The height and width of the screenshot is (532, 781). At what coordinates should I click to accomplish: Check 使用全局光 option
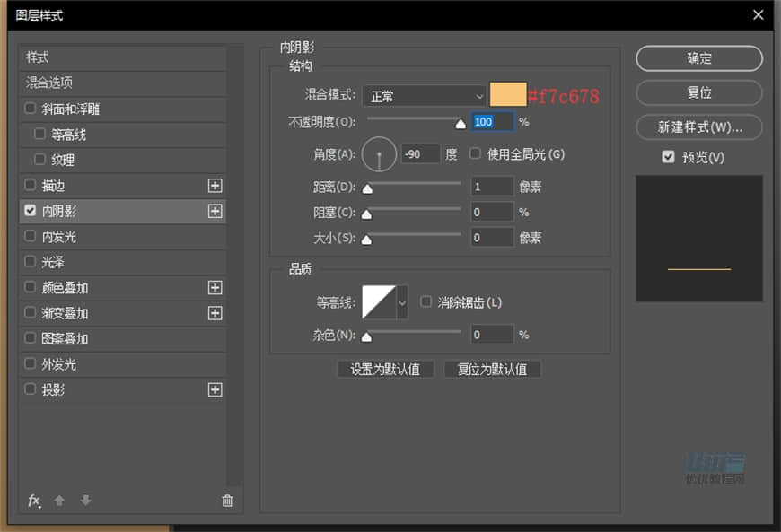474,153
